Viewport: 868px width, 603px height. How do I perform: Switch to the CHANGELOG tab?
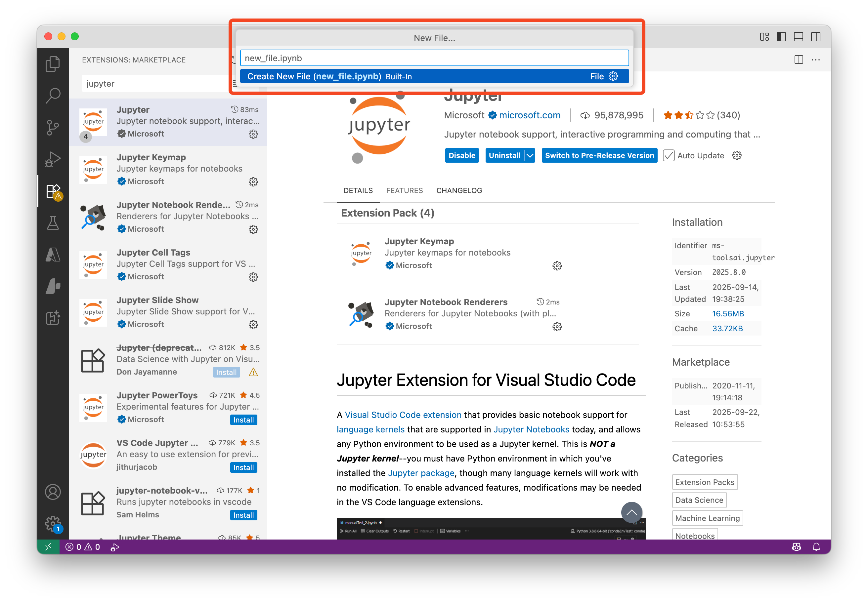click(x=459, y=190)
